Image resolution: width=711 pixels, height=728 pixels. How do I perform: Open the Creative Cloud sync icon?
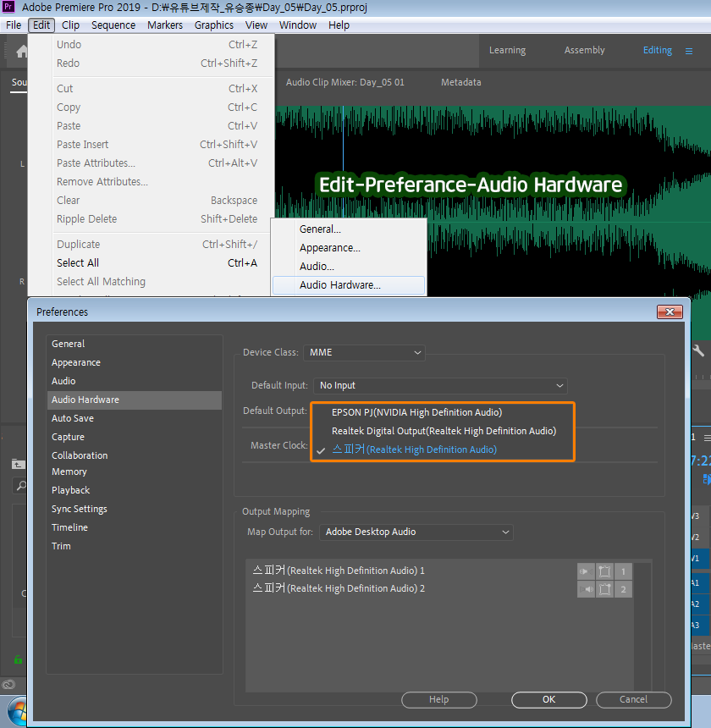point(8,684)
